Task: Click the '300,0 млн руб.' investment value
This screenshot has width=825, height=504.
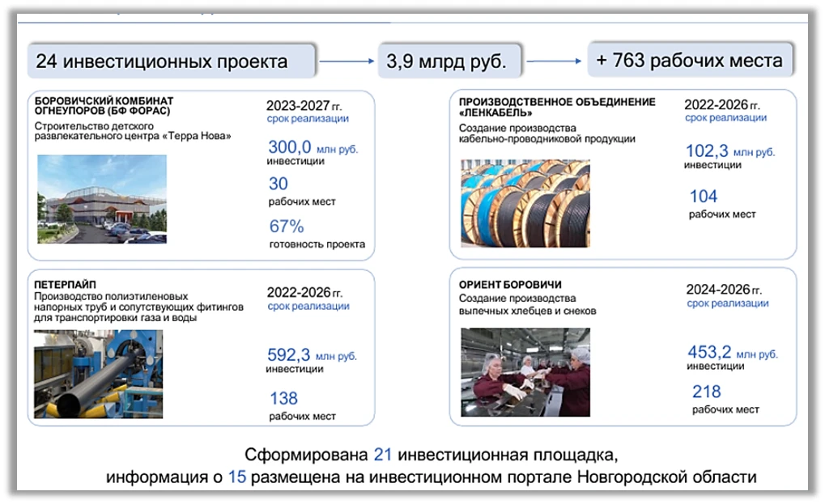Action: (313, 147)
